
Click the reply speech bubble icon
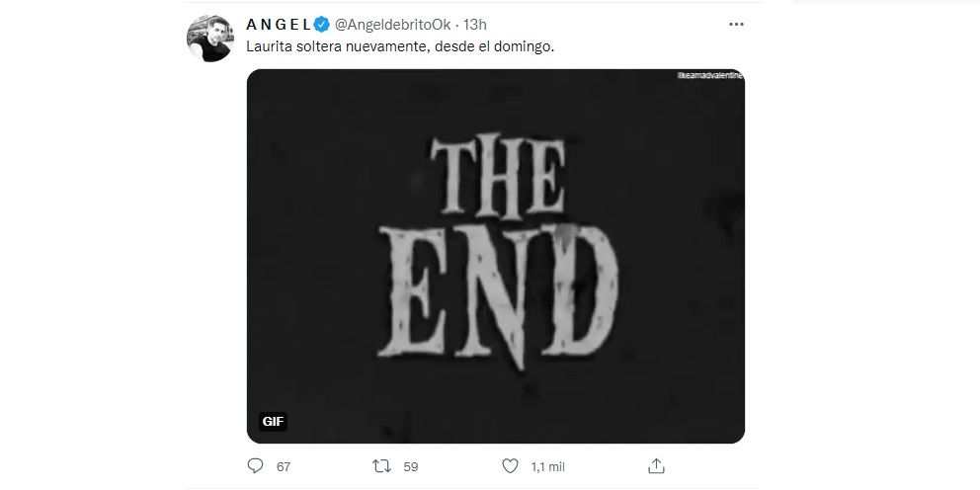255,464
